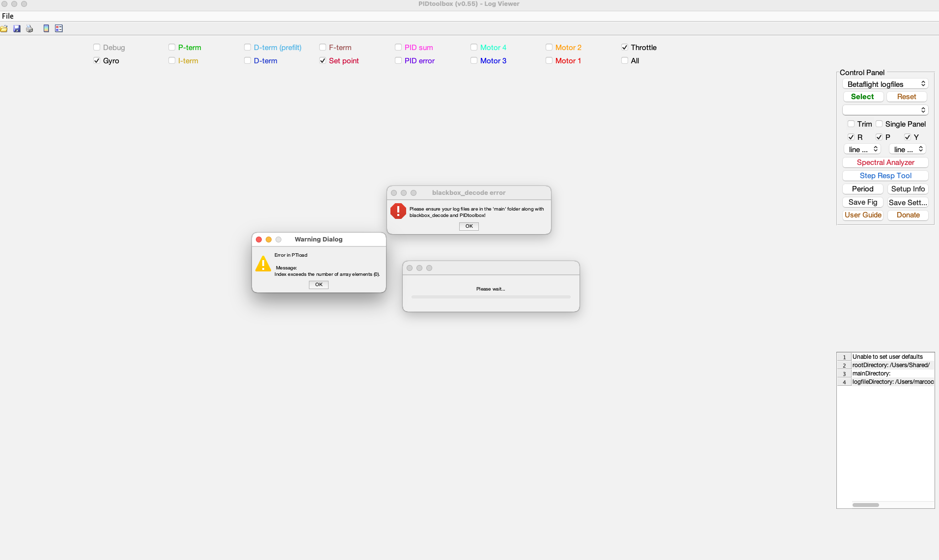The image size is (939, 560).
Task: Open a log file with the folder icon
Action: pyautogui.click(x=4, y=28)
